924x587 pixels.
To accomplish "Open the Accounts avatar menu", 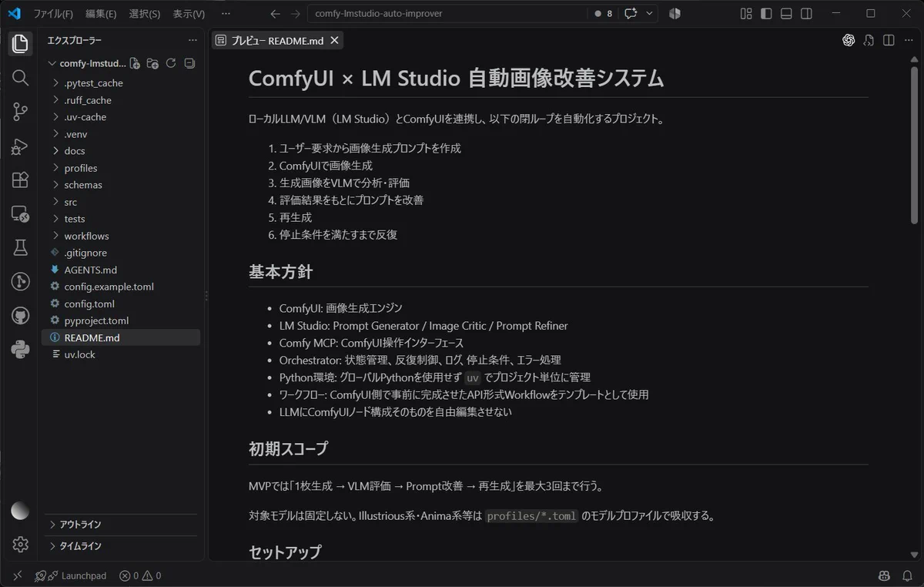I will [x=21, y=511].
